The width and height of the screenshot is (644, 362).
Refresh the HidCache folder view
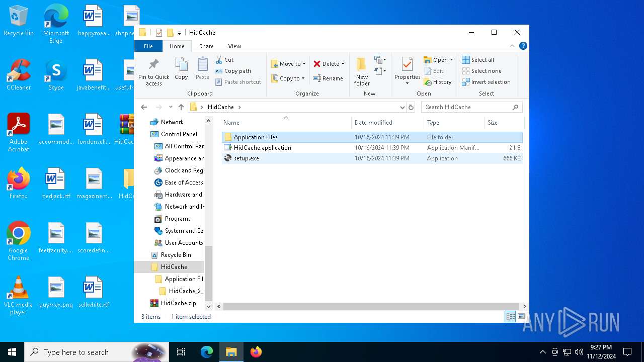[x=411, y=107]
